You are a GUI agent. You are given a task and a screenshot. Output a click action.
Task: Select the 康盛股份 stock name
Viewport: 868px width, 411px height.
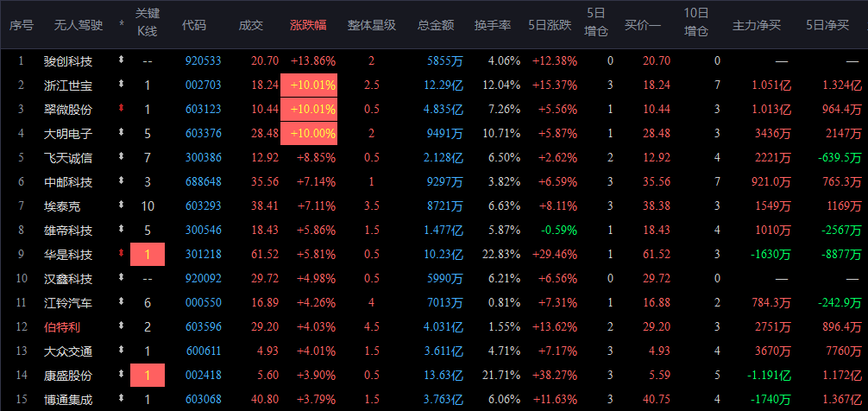(68, 376)
